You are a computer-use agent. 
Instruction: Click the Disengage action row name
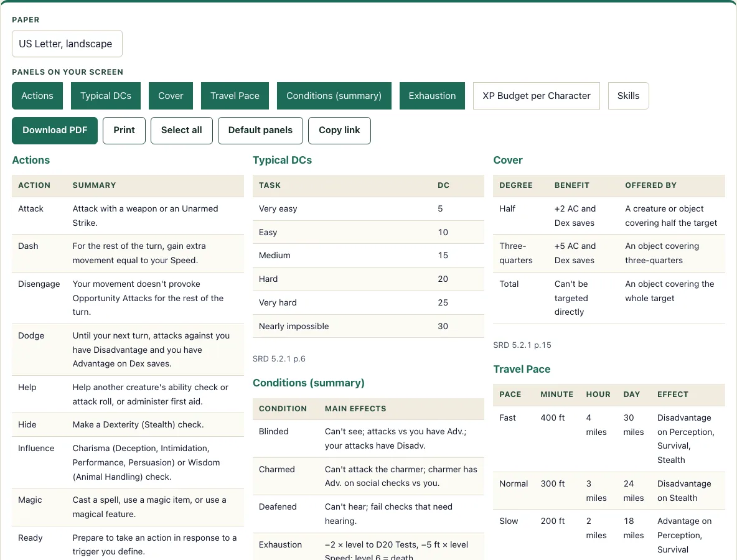click(x=39, y=284)
